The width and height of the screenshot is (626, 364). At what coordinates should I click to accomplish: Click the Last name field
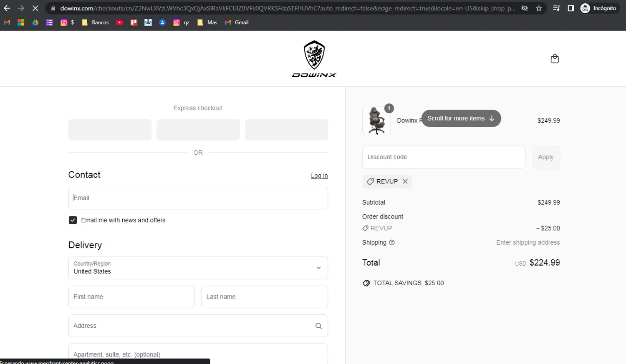265,297
